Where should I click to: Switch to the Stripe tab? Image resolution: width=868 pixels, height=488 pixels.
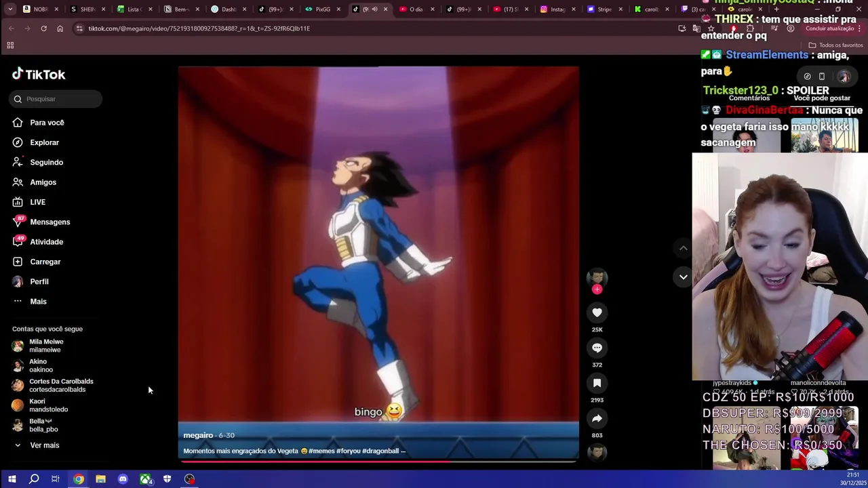(x=604, y=9)
